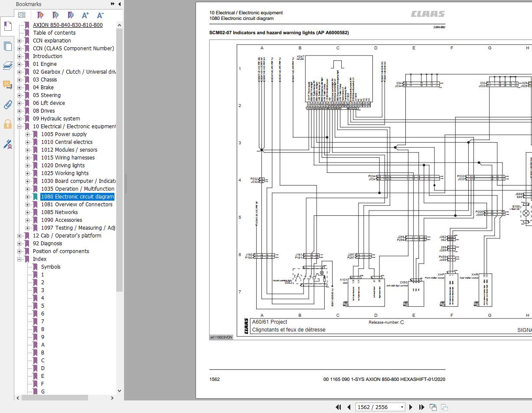Click the add new bookmark icon

click(x=55, y=15)
